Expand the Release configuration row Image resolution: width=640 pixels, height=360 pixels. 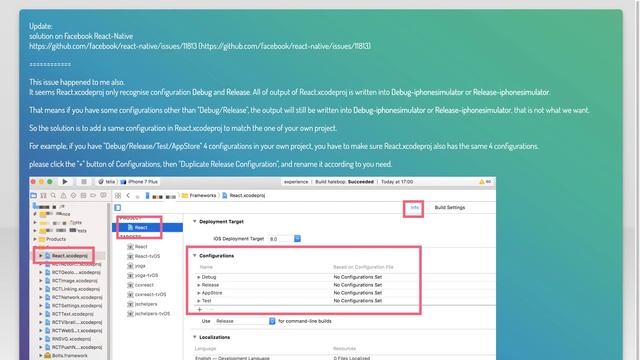click(199, 285)
